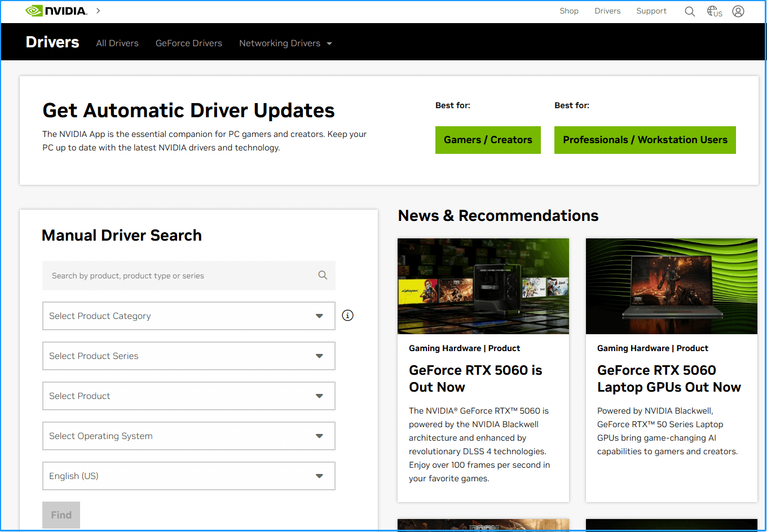Viewport: 767px width, 532px height.
Task: Click the chevron next to NVIDIA logo
Action: 98,11
